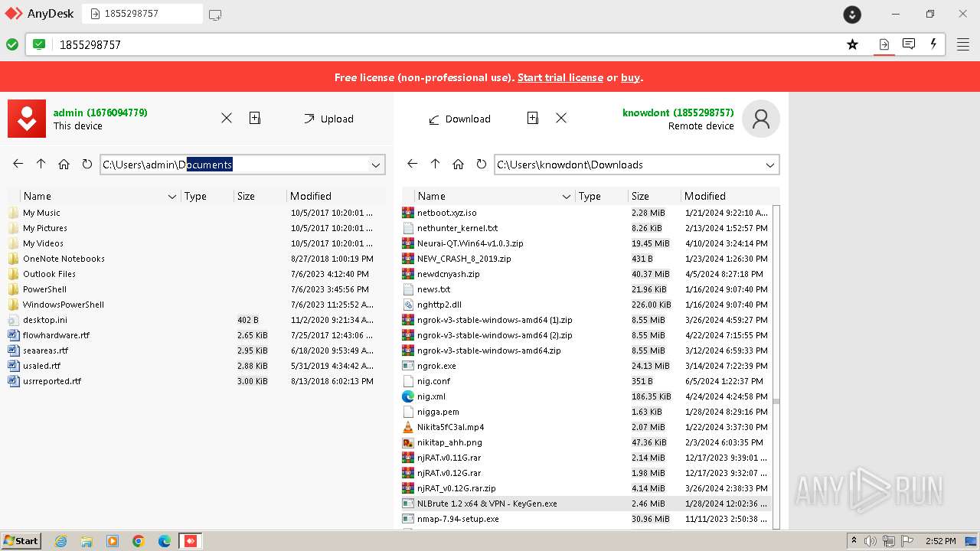Click remote delete X icon
The width and height of the screenshot is (980, 551).
coord(561,118)
